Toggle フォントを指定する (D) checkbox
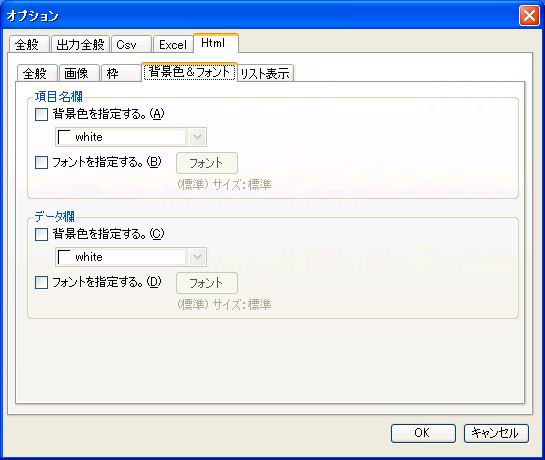Viewport: 545px width, 460px height. tap(41, 282)
